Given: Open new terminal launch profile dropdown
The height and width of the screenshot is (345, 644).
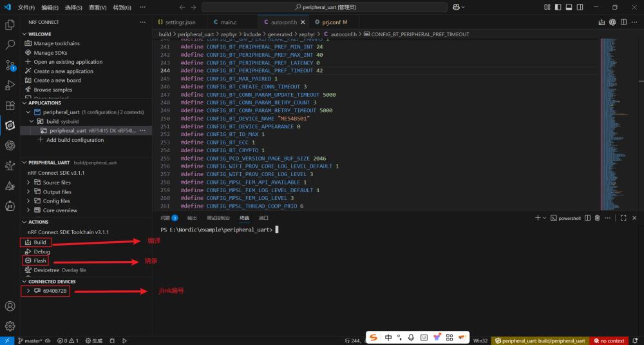Looking at the screenshot, I should click(x=544, y=218).
